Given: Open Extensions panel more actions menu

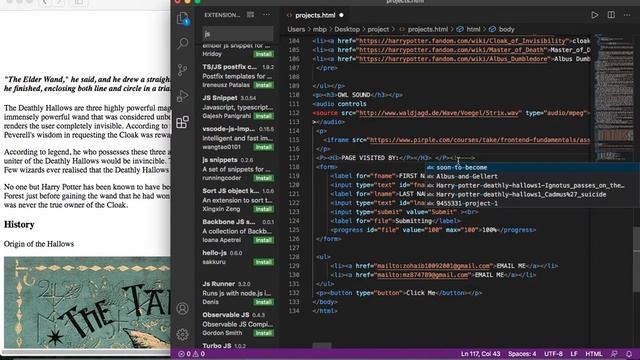Looking at the screenshot, I should pyautogui.click(x=267, y=15).
